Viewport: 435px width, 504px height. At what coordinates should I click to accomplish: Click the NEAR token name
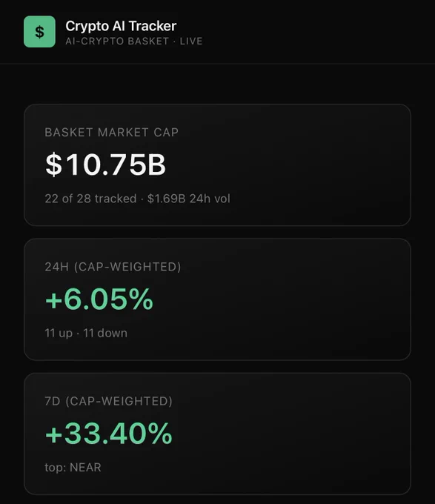(85, 468)
